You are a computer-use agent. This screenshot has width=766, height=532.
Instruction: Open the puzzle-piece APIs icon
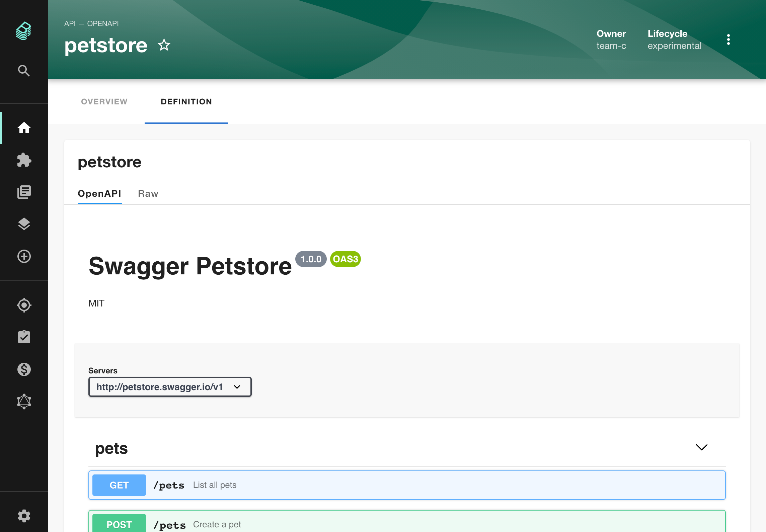tap(24, 160)
